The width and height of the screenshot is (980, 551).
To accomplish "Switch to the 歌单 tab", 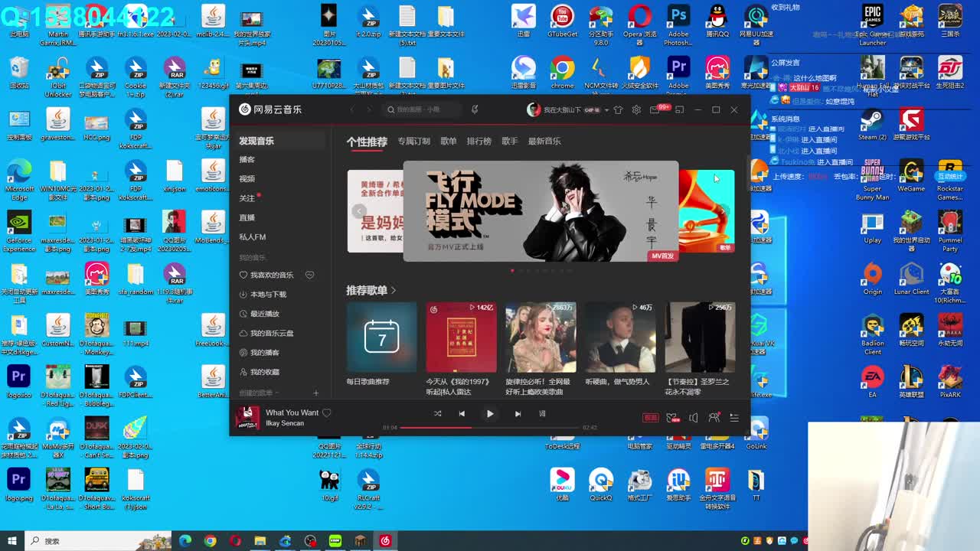I will tap(449, 141).
